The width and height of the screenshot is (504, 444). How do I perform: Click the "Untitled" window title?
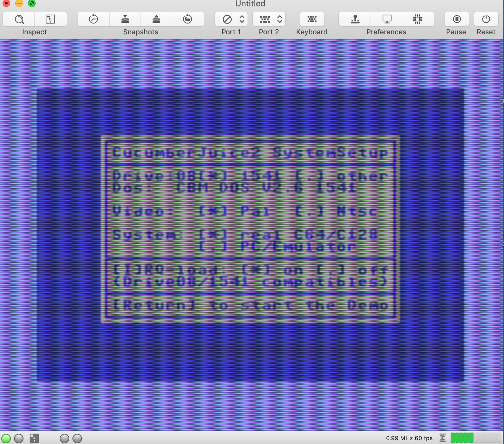pyautogui.click(x=250, y=4)
